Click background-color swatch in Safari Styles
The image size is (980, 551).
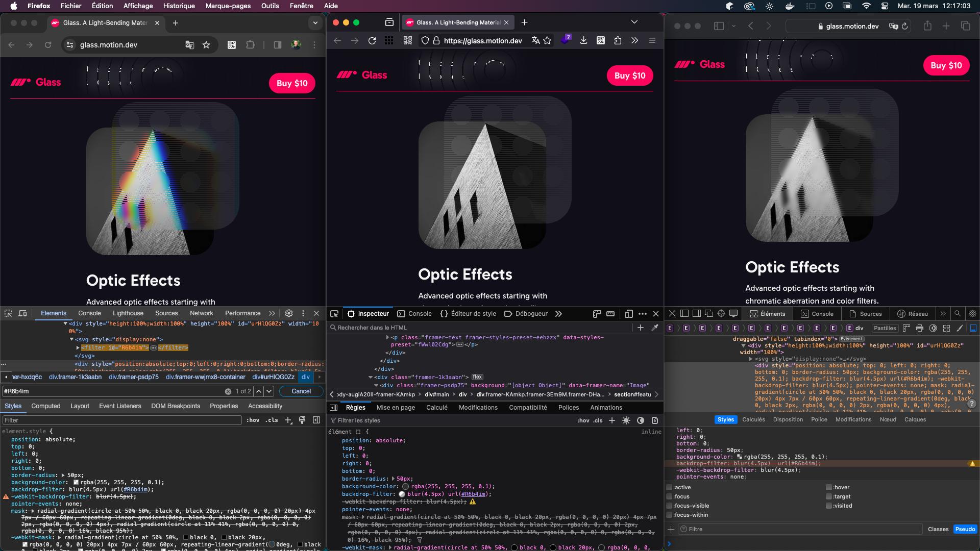click(740, 457)
